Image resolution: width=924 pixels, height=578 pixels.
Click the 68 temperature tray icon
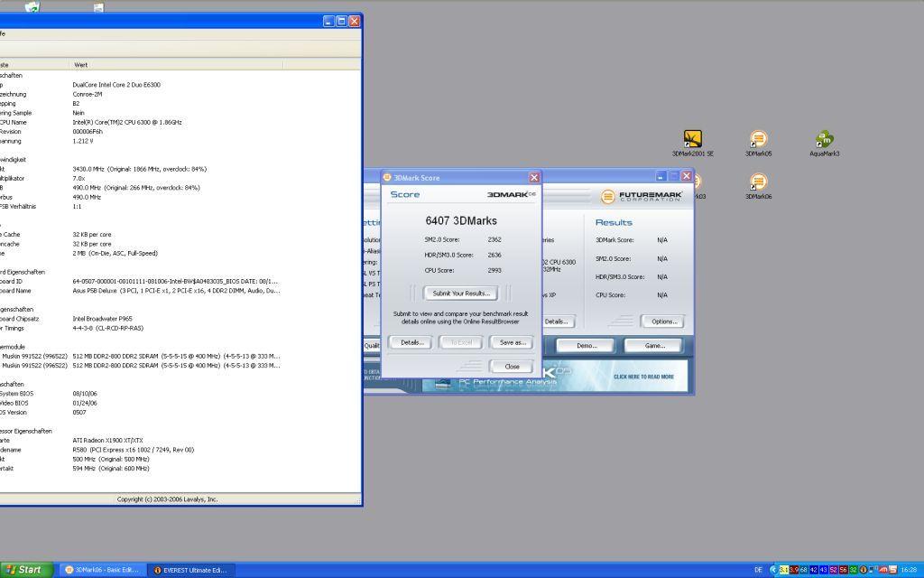(x=803, y=570)
